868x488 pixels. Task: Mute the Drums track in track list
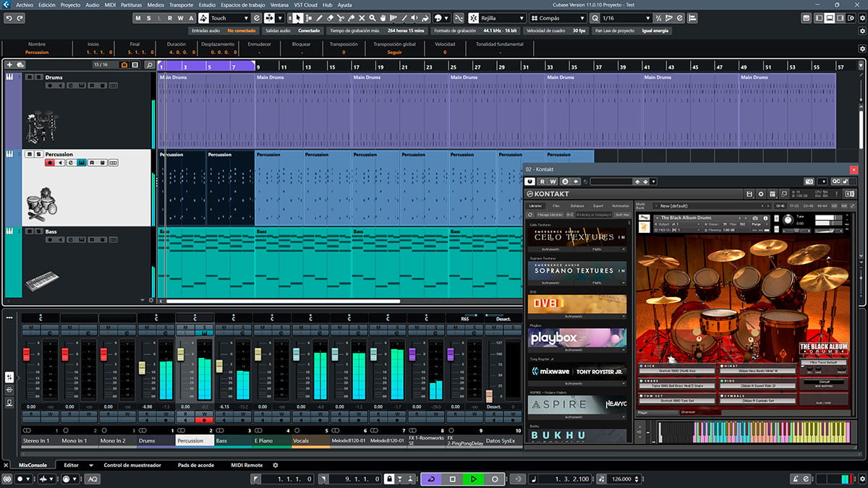pos(29,77)
